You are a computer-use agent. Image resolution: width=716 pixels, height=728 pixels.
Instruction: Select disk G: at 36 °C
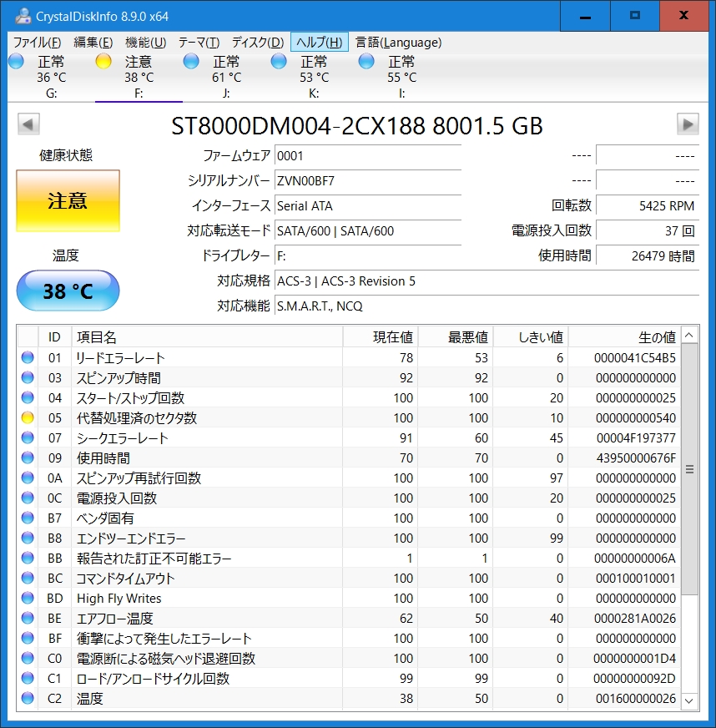(x=51, y=77)
